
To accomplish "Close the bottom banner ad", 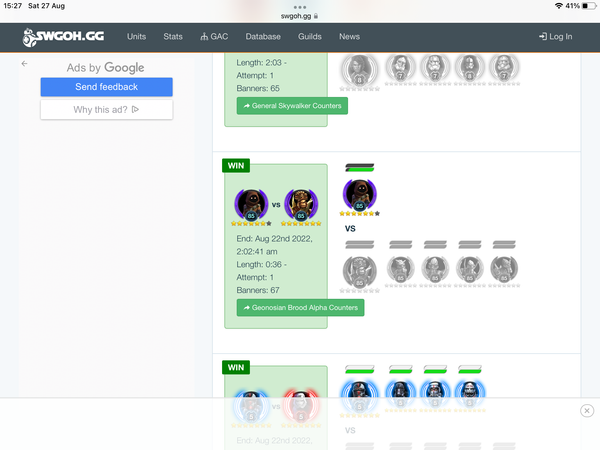I will tap(587, 411).
